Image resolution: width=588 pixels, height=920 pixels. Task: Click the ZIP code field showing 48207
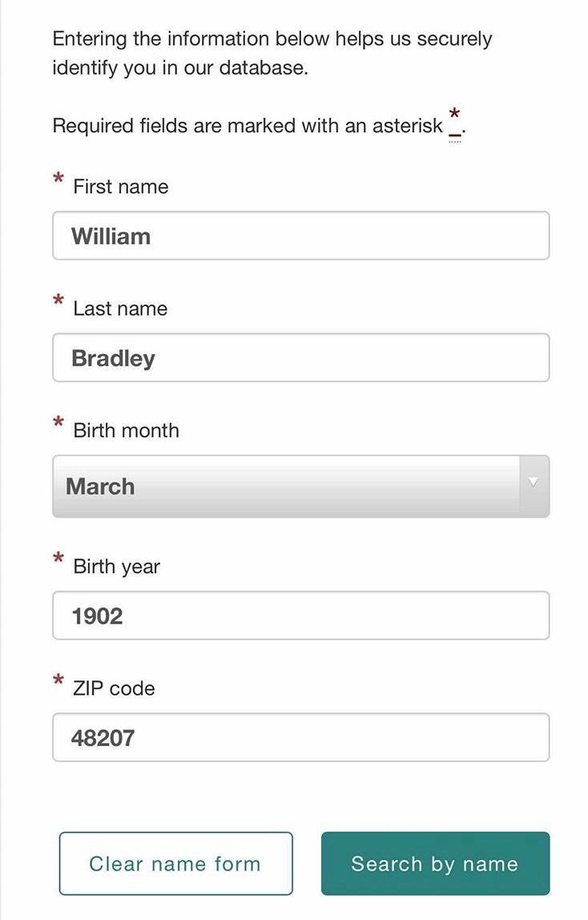[x=300, y=737]
